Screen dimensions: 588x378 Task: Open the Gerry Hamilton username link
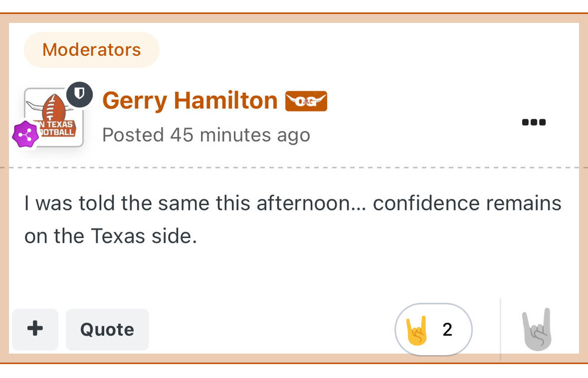click(x=190, y=101)
